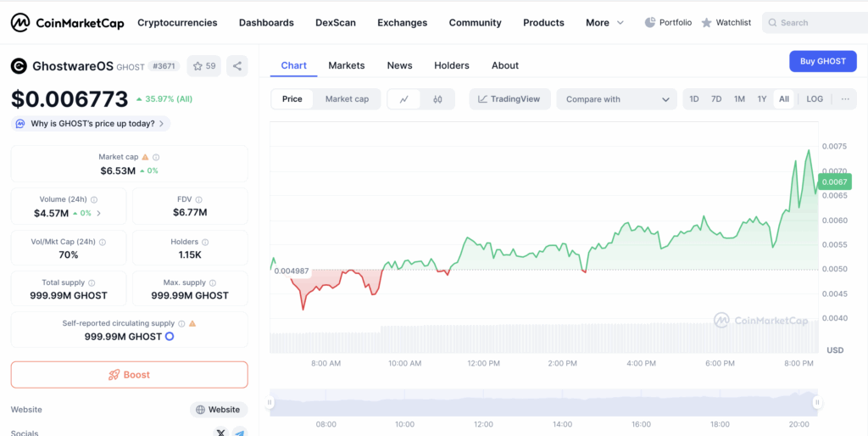
Task: Switch to the line chart icon
Action: point(404,99)
